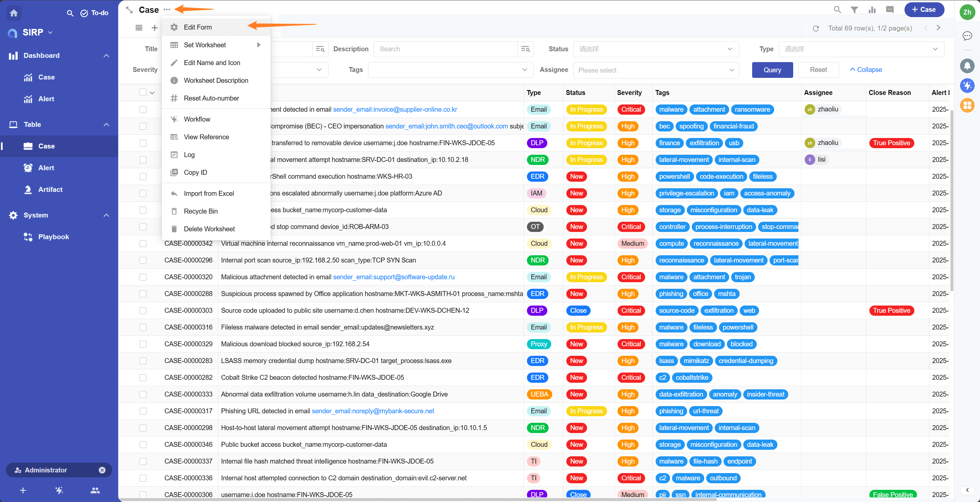Type in the Description search field
This screenshot has height=502, width=980.
[445, 49]
